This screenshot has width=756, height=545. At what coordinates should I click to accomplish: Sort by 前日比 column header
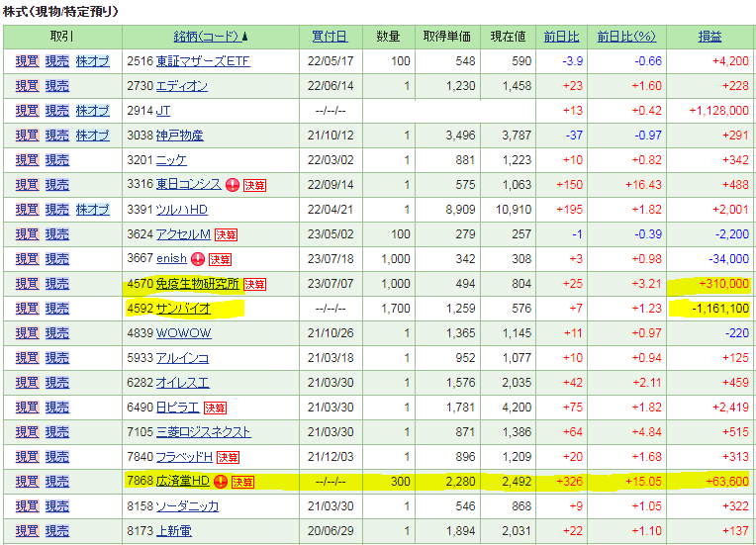(561, 37)
